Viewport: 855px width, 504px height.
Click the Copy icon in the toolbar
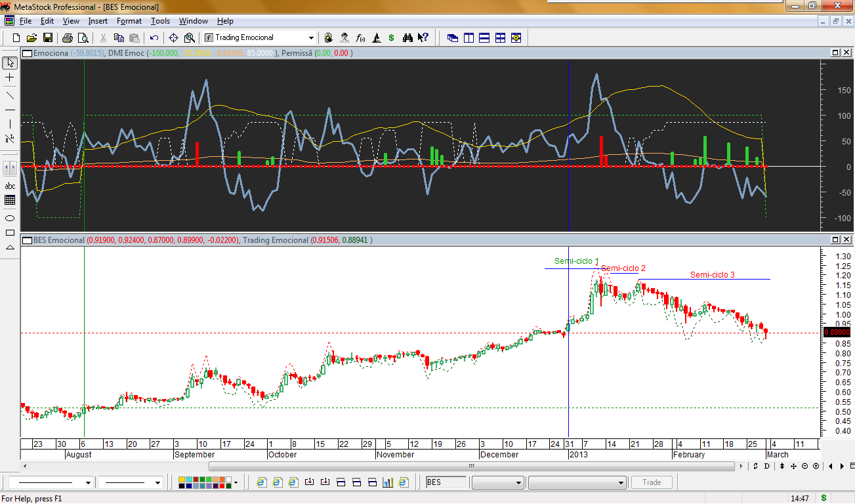(x=119, y=37)
